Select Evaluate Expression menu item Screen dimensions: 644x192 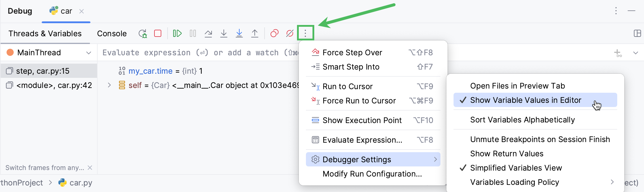point(362,140)
